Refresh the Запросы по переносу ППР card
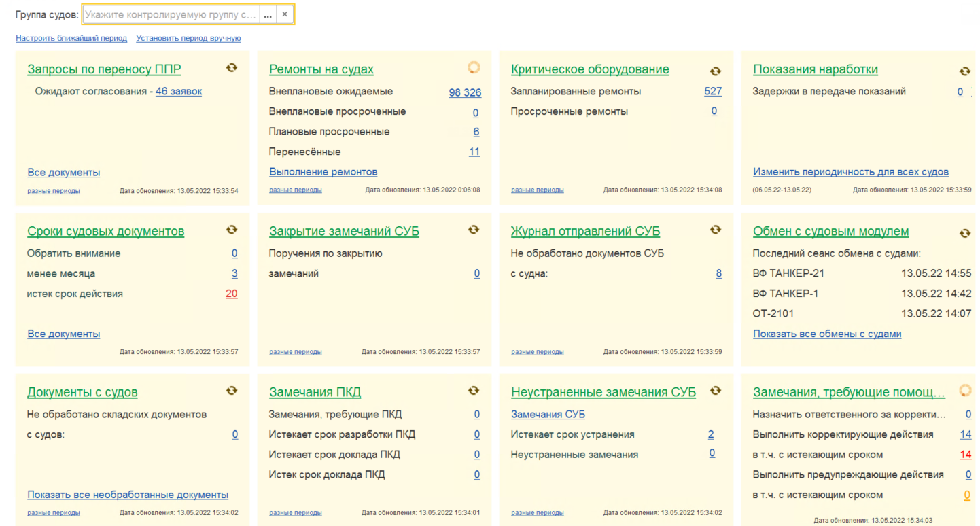980x526 pixels. [232, 68]
